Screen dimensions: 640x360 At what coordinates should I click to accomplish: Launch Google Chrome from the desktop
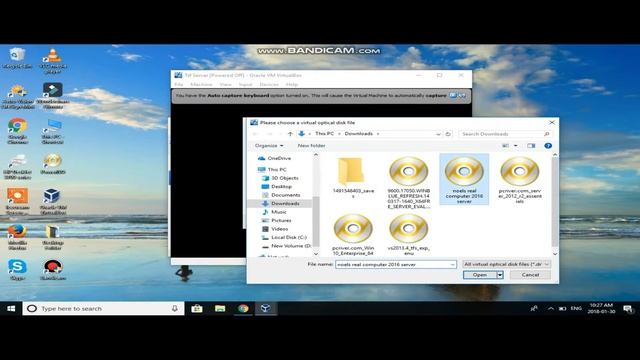(17, 131)
